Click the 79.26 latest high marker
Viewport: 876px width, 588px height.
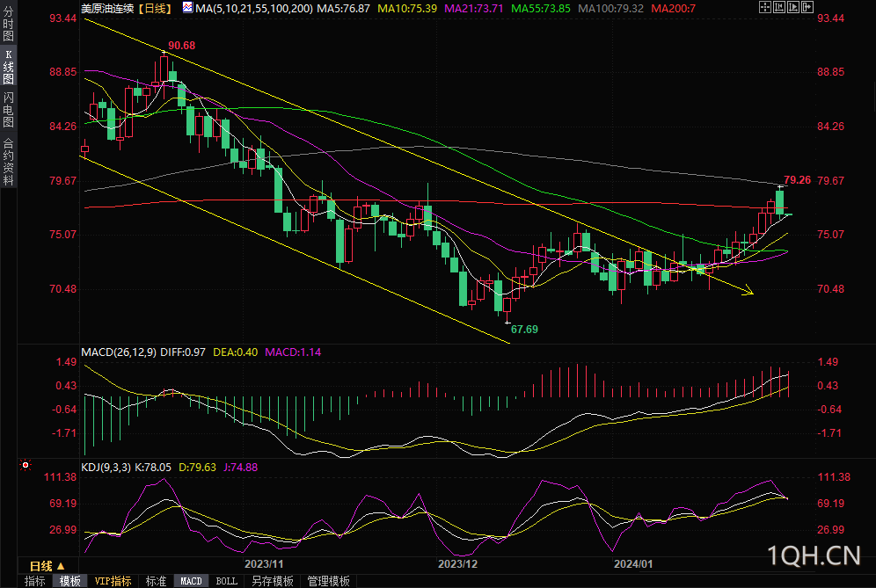pos(797,180)
